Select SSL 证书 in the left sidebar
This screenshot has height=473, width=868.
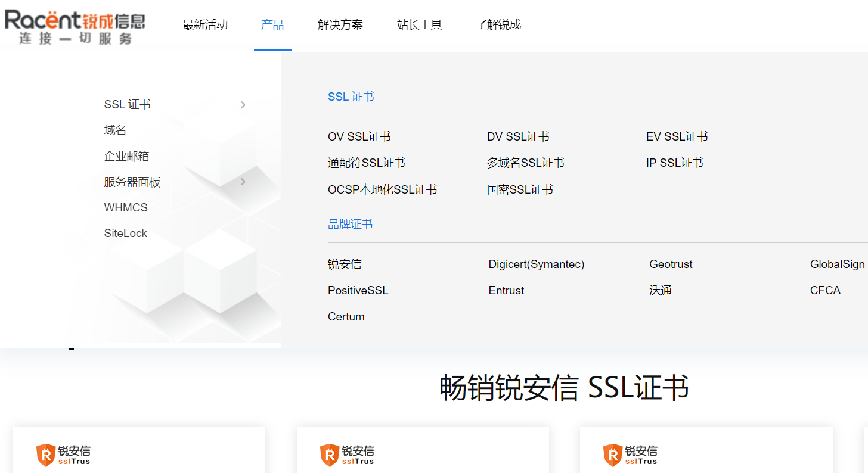[x=127, y=104]
